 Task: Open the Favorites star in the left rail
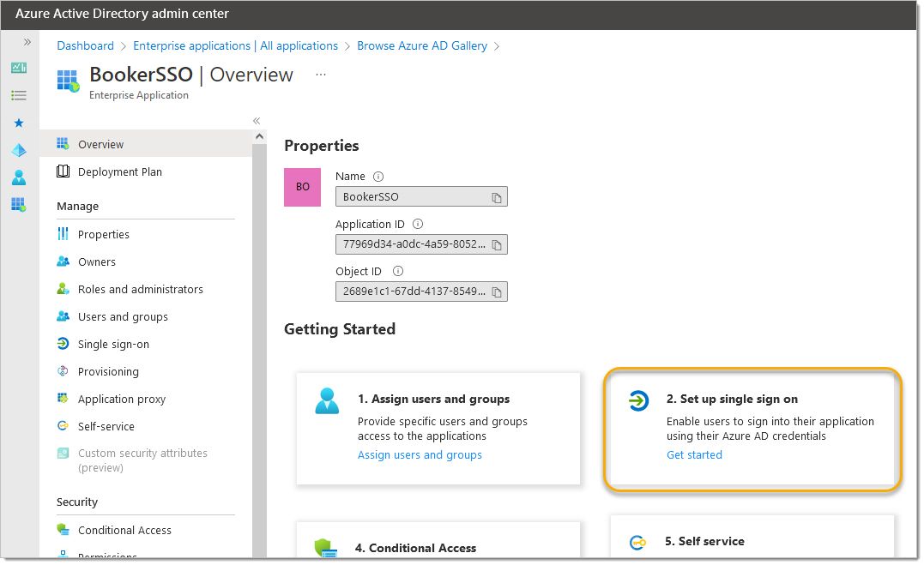point(19,123)
